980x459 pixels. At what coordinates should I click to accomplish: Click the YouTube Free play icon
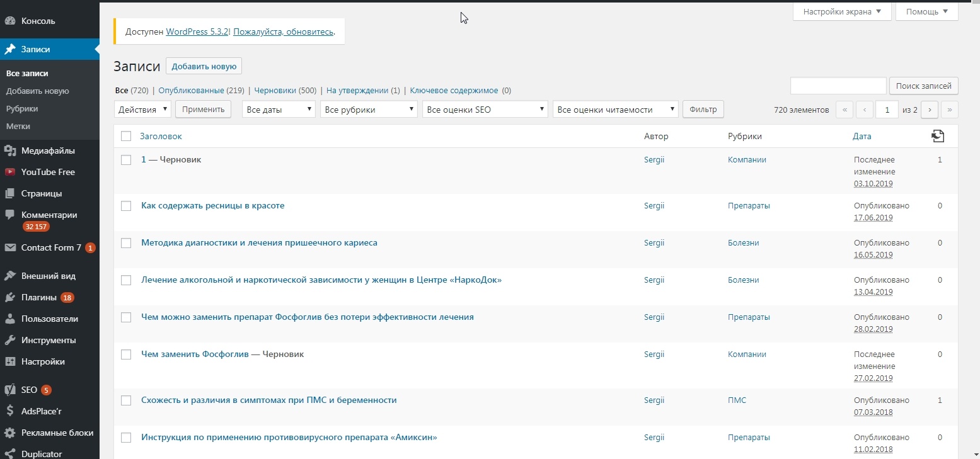[10, 172]
